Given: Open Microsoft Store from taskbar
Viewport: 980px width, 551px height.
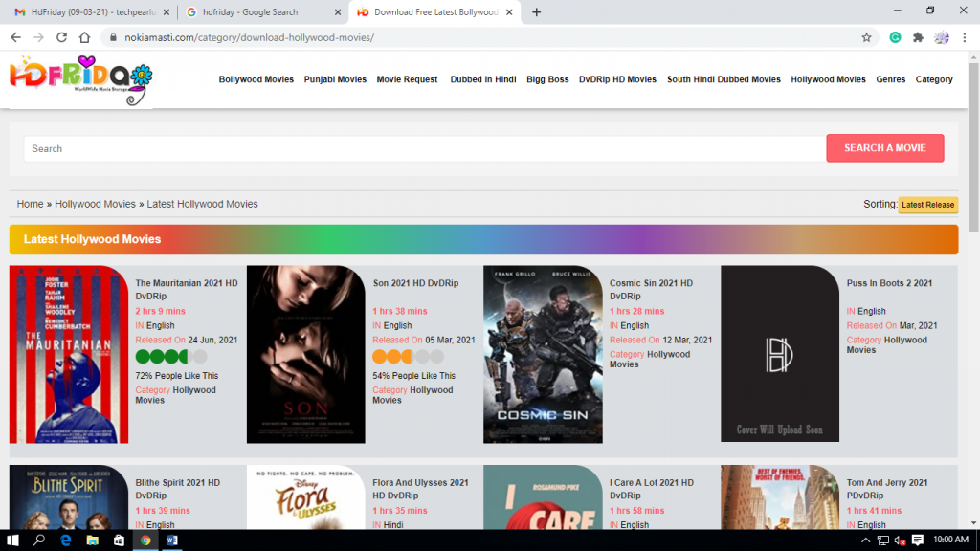Looking at the screenshot, I should (x=119, y=540).
